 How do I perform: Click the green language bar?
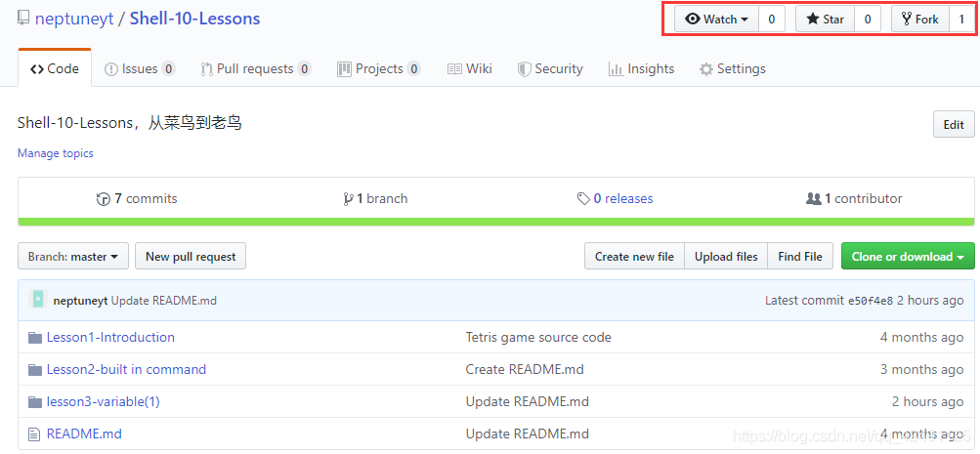click(x=496, y=222)
